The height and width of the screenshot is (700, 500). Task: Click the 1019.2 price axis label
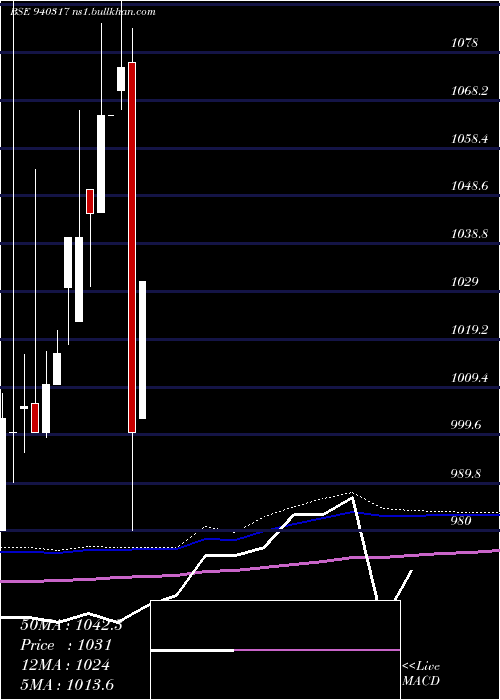[469, 330]
